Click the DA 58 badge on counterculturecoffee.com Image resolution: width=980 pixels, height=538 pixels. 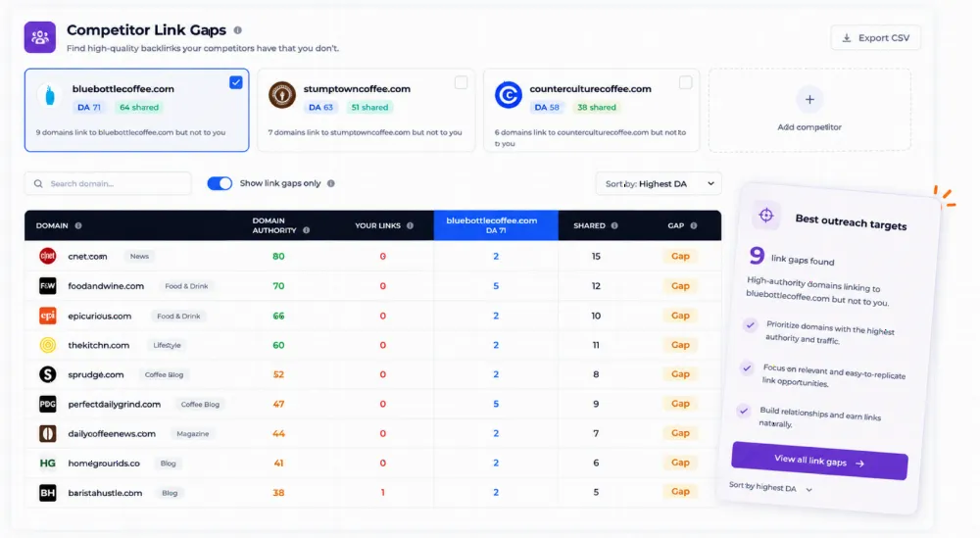[x=547, y=108]
